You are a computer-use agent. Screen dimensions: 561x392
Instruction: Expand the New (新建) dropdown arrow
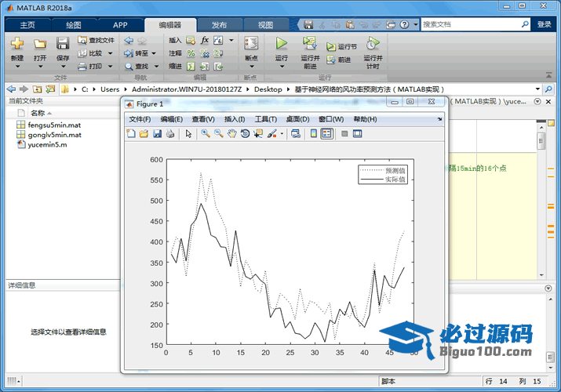coord(17,67)
